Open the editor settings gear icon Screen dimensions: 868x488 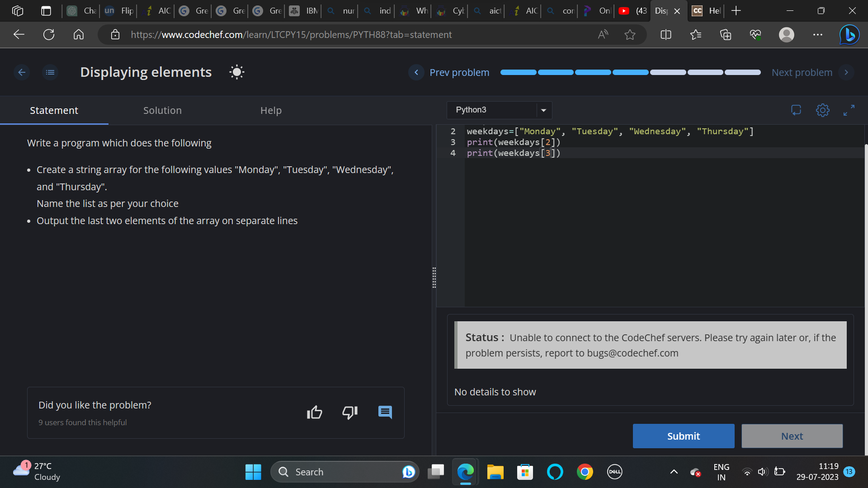tap(822, 110)
